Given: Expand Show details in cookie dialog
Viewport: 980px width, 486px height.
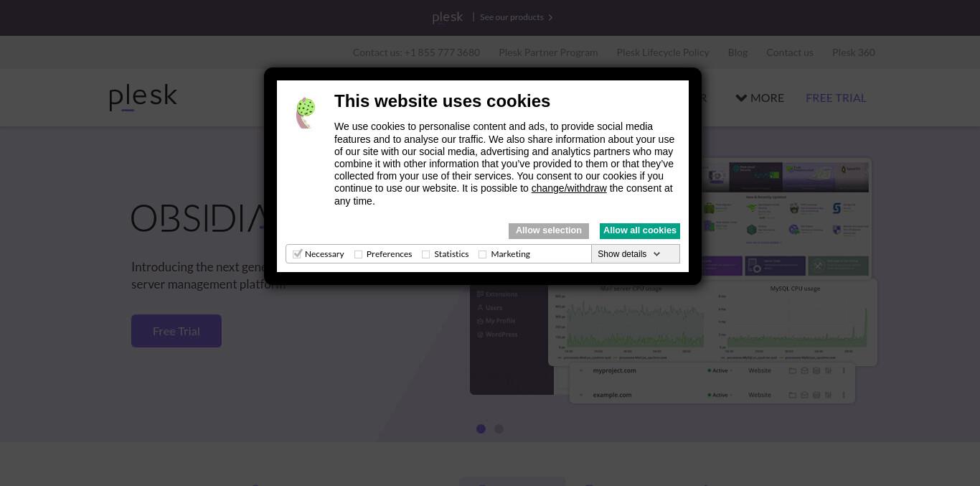Looking at the screenshot, I should (x=629, y=254).
